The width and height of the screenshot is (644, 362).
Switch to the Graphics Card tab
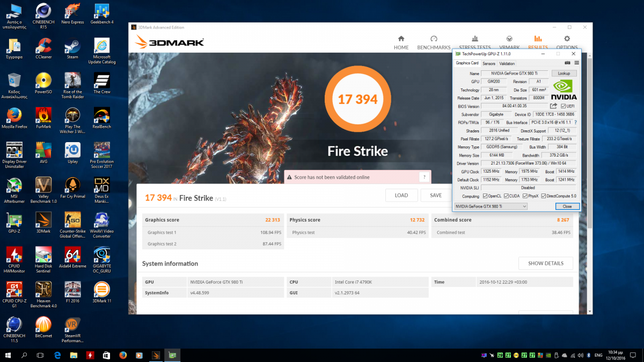pyautogui.click(x=467, y=63)
